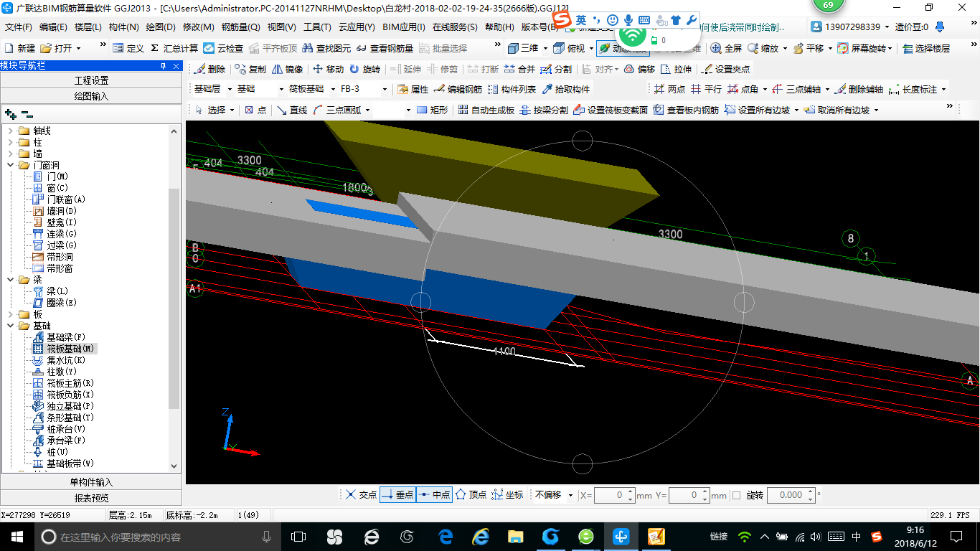This screenshot has height=551, width=980.
Task: Open the 单构件输入 section
Action: point(91,482)
